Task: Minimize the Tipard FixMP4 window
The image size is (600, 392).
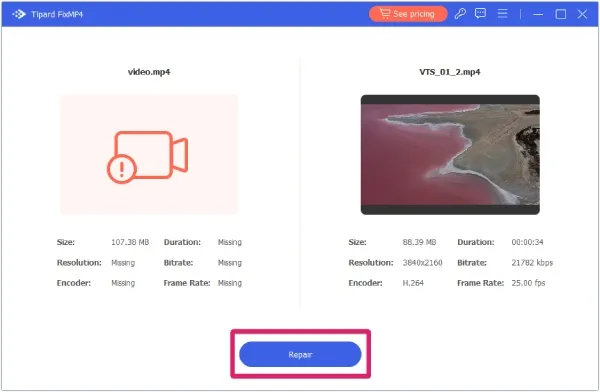Action: click(538, 15)
